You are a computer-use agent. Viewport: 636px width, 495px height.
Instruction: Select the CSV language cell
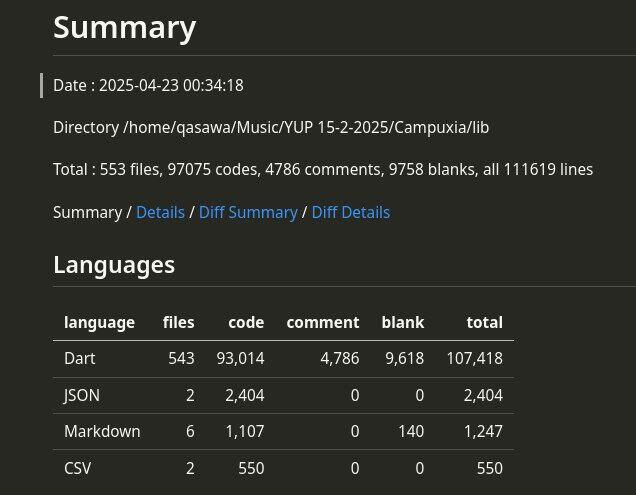coord(77,467)
